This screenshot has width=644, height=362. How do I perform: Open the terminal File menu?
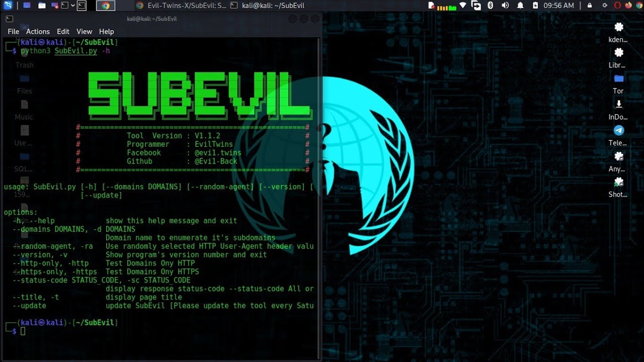(x=14, y=31)
